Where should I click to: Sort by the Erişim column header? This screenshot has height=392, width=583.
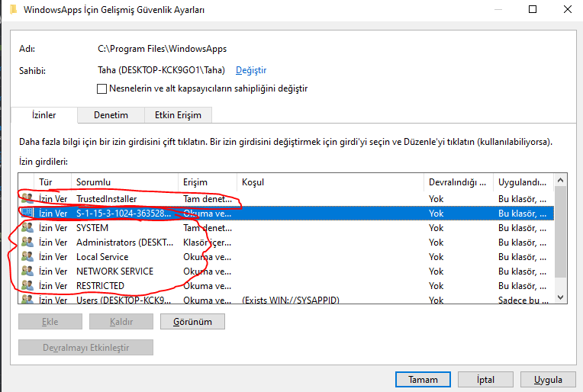pyautogui.click(x=208, y=182)
